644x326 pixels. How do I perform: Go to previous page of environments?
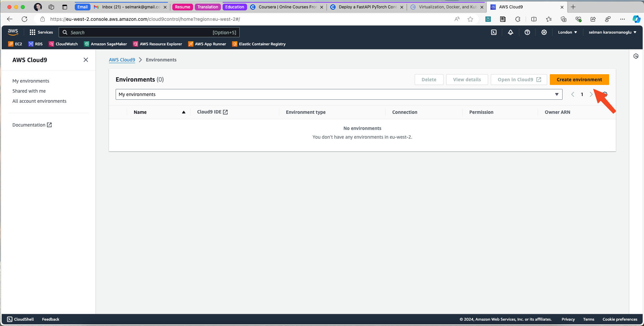[x=573, y=94]
